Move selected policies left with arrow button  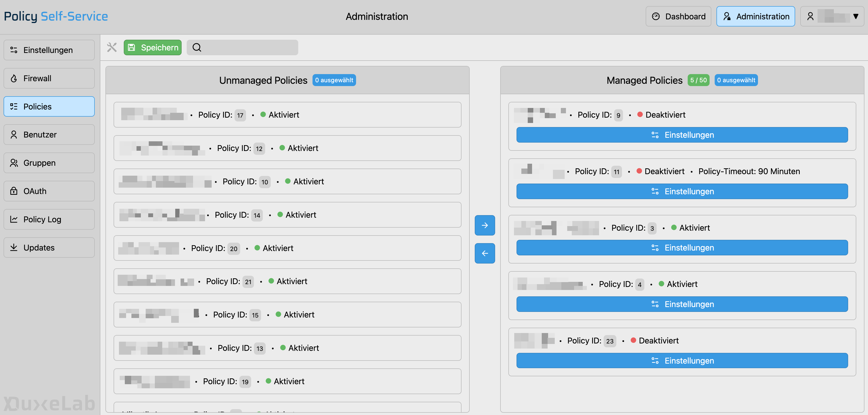pyautogui.click(x=484, y=253)
